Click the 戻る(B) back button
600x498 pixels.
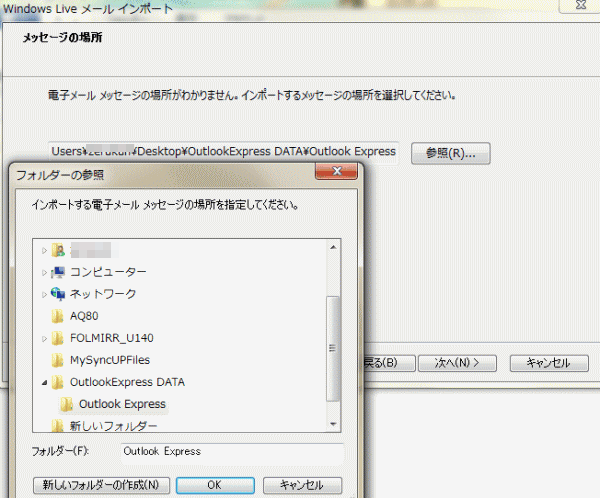(388, 363)
